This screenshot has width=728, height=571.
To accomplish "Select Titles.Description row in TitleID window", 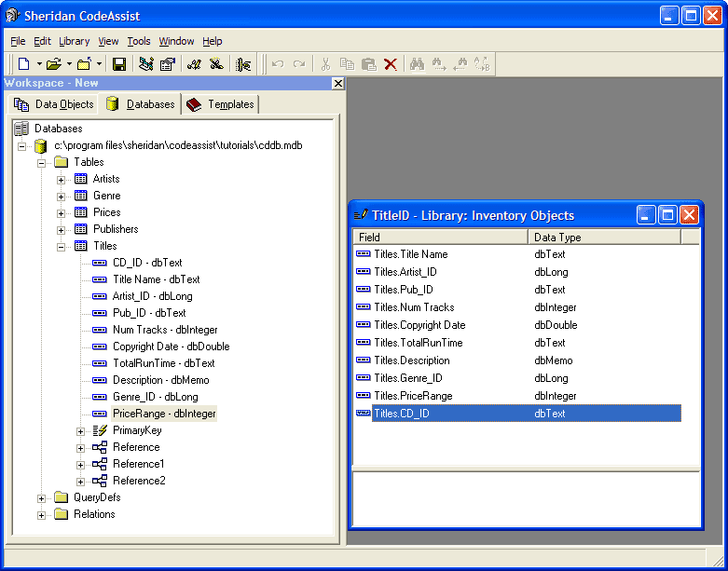I will 517,360.
